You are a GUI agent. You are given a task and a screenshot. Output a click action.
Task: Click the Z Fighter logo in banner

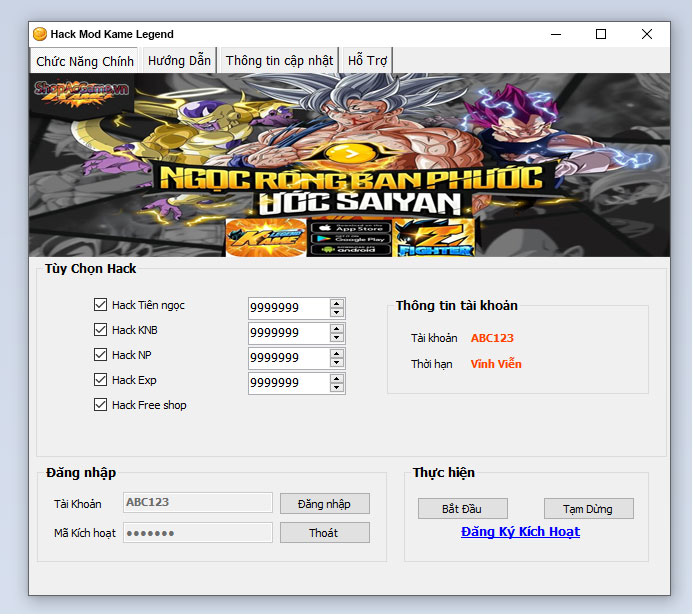(434, 238)
